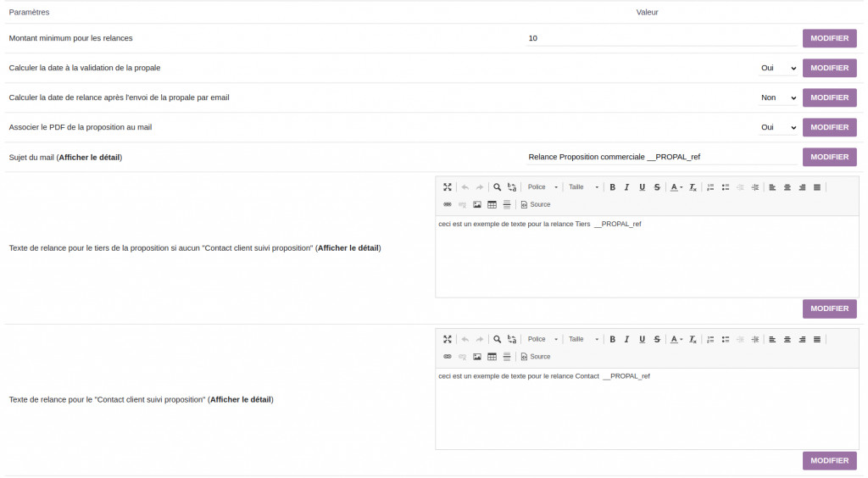The width and height of the screenshot is (868, 478).
Task: Insert a link in the Tiers text editor
Action: [448, 205]
